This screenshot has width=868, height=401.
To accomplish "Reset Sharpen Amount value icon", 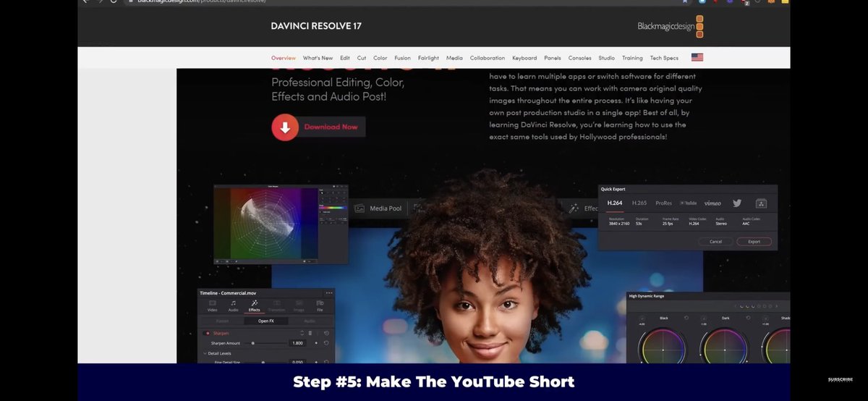I will 326,343.
